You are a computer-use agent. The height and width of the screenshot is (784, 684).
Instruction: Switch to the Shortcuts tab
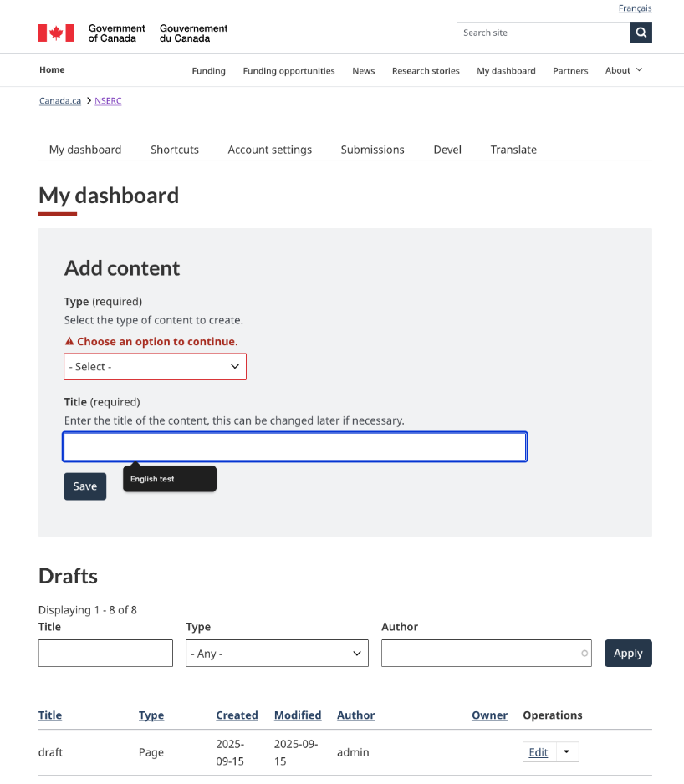(175, 150)
